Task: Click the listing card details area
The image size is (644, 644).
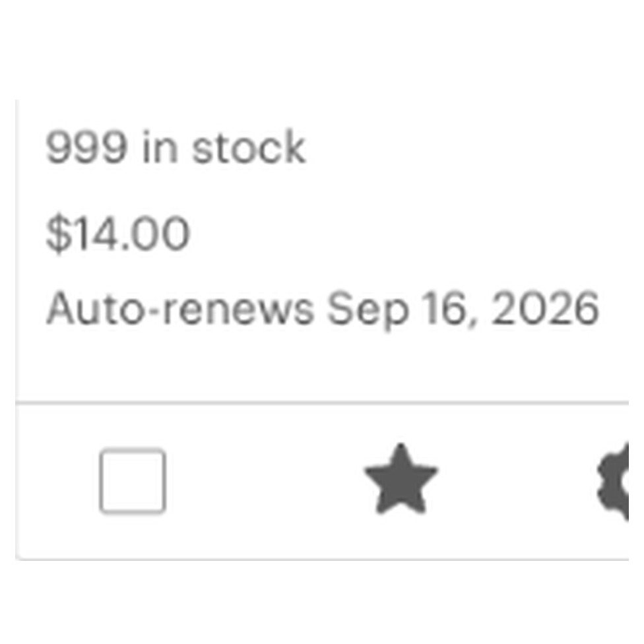Action: point(323,251)
